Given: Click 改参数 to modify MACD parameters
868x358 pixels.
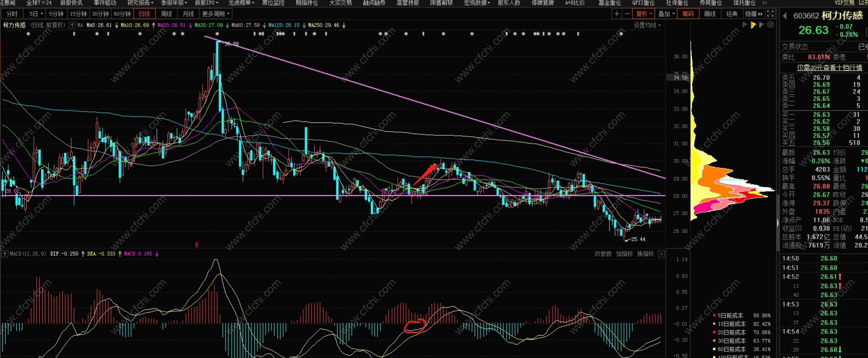Looking at the screenshot, I should [x=603, y=254].
